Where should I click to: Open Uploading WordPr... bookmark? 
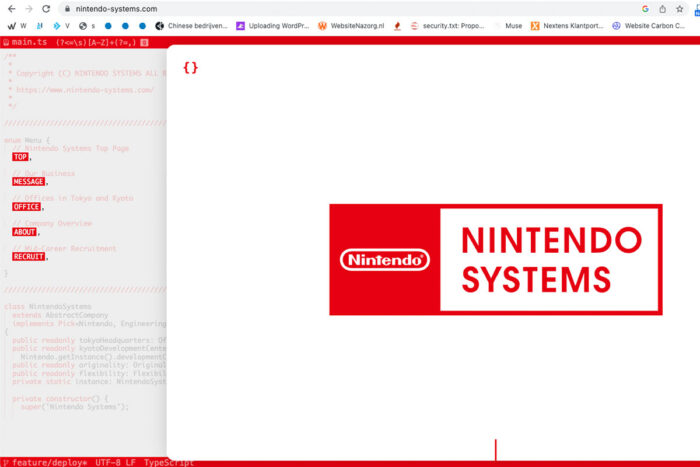(273, 26)
